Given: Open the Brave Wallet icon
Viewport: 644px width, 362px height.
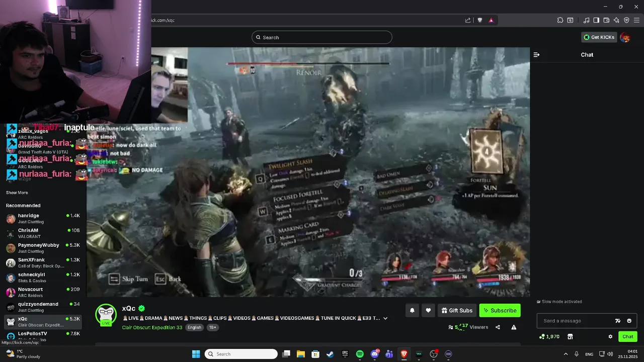Looking at the screenshot, I should pos(606,20).
